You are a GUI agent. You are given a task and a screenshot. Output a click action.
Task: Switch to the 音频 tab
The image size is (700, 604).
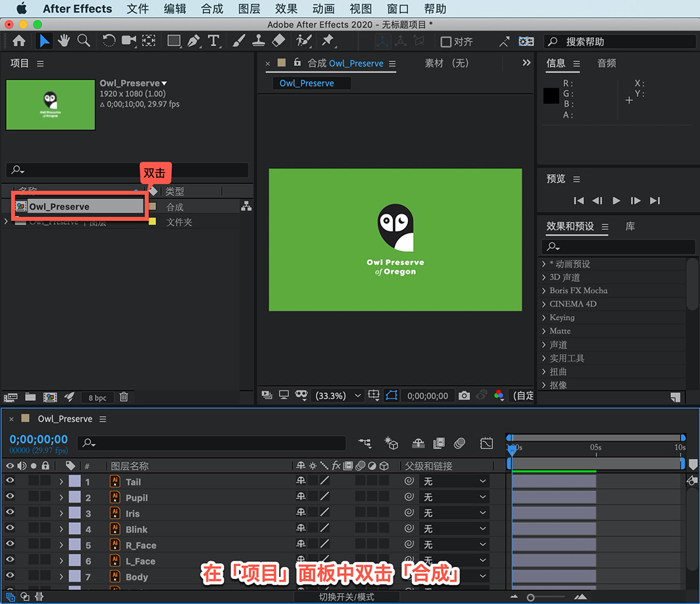[606, 63]
